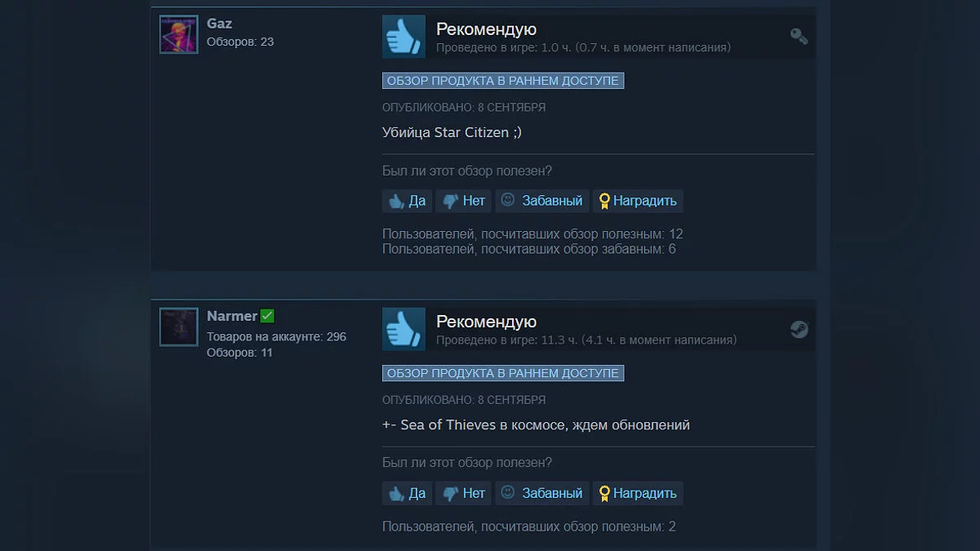Click 'Наградить' on Gaz's review
This screenshot has height=551, width=980.
(638, 201)
